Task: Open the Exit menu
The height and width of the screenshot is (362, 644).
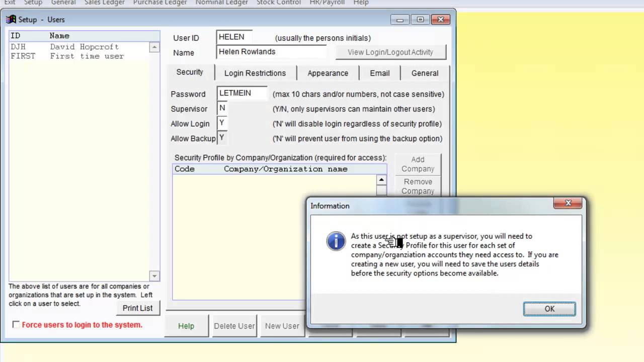Action: tap(10, 3)
